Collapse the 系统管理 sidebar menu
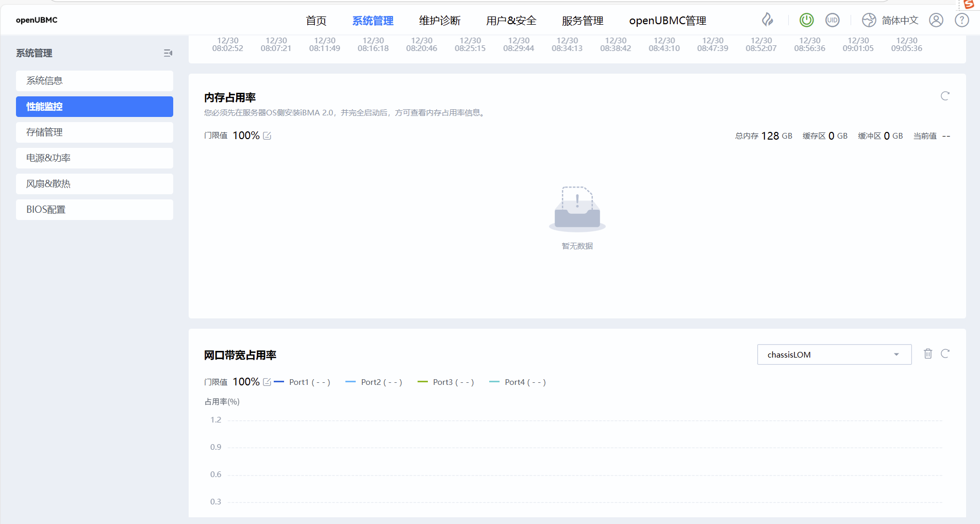 [168, 53]
